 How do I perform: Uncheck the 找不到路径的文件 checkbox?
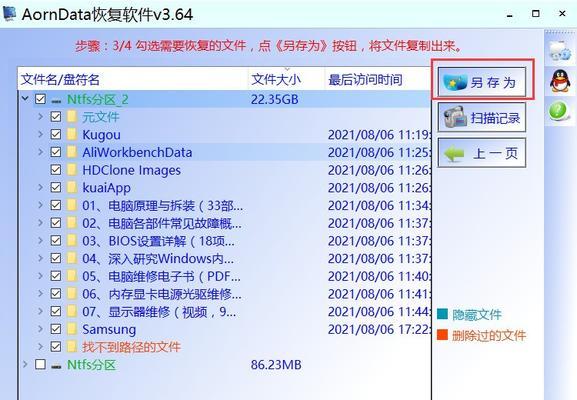click(56, 346)
